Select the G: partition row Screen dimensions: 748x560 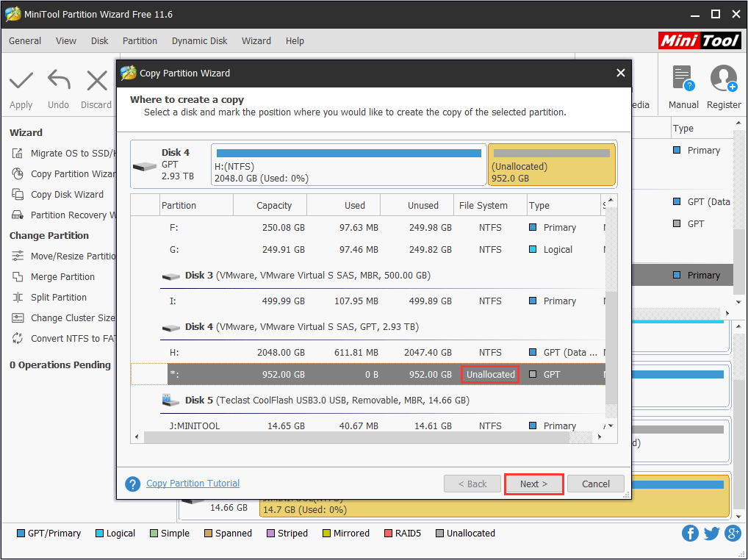click(368, 249)
